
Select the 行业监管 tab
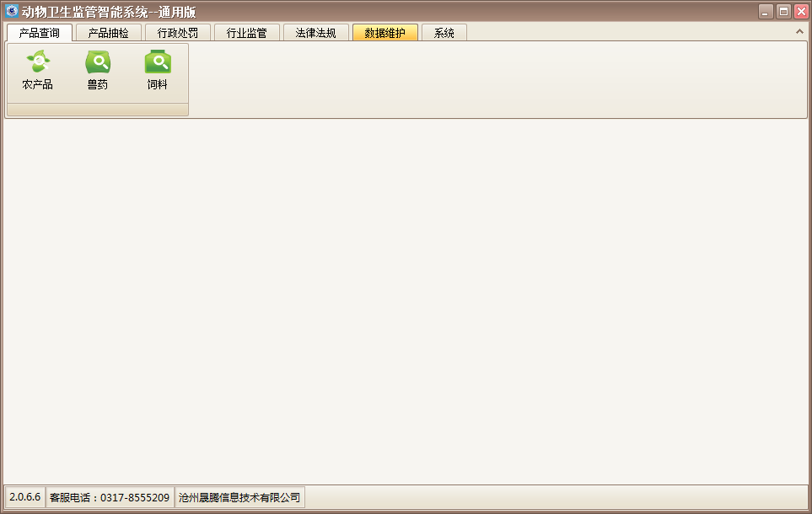(x=246, y=33)
